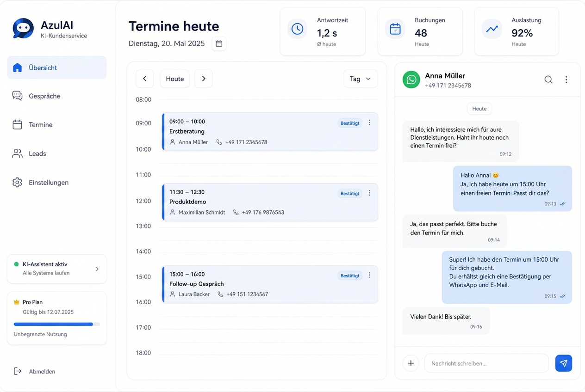
Task: Click the AzulAI chatbot logo icon
Action: [23, 29]
